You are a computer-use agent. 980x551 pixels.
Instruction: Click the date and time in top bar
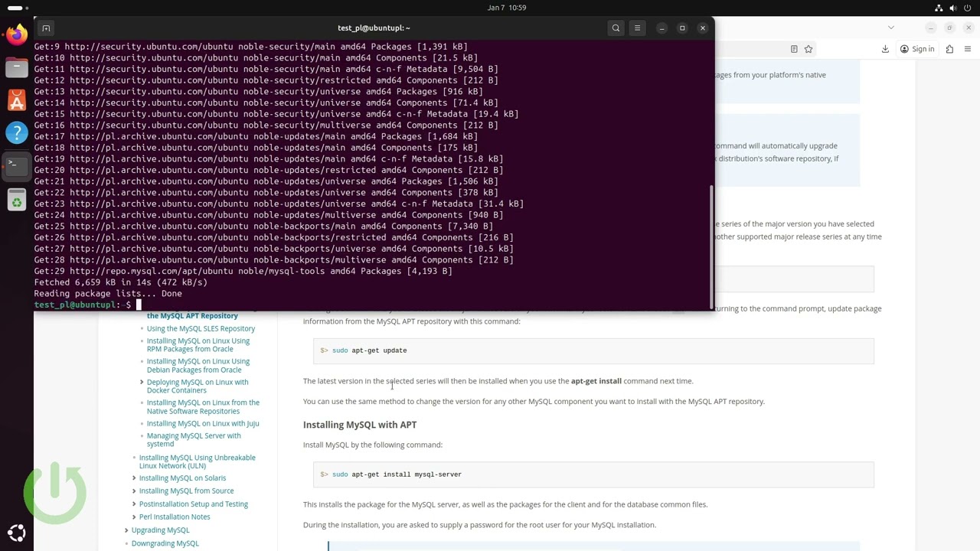pos(507,8)
